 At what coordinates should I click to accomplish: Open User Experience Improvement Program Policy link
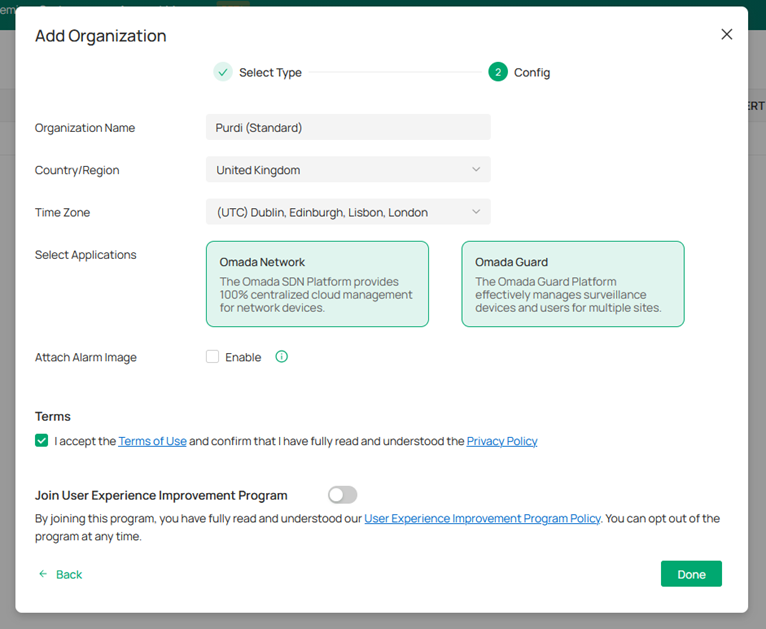(482, 519)
